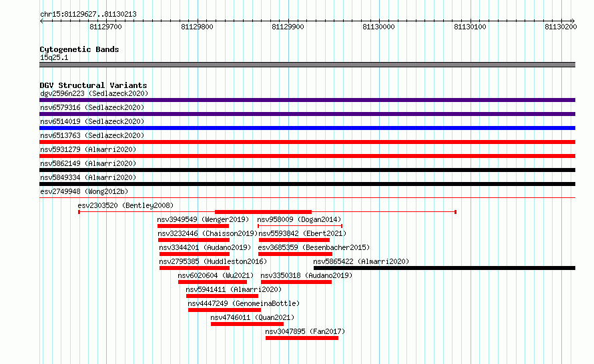Select the red bar under nsv5941411
594x364 pixels.
click(222, 296)
